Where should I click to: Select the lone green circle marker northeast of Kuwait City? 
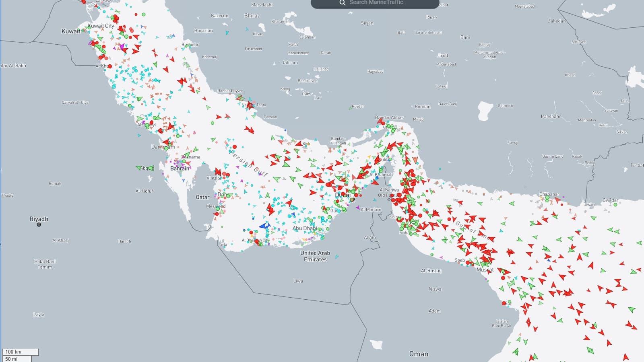144,14
